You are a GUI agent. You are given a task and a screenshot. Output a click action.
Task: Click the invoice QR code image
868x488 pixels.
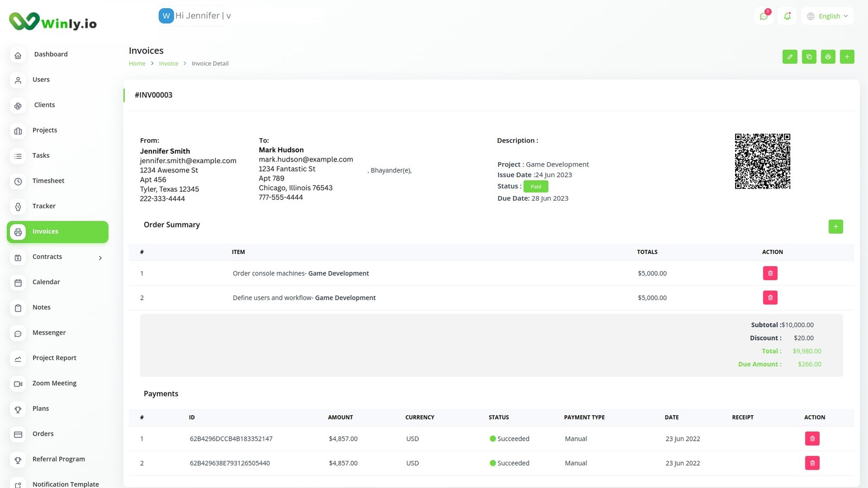click(762, 161)
